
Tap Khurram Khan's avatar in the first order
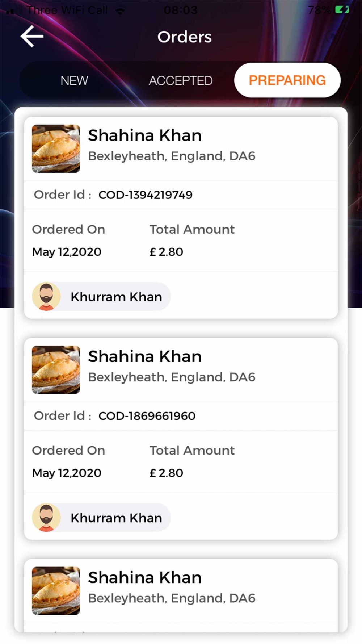(x=46, y=297)
